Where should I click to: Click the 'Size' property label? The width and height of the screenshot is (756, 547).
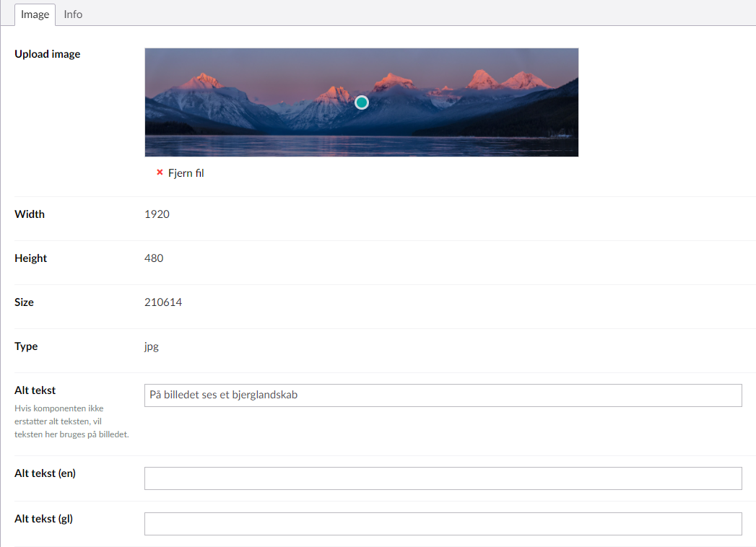tap(25, 302)
